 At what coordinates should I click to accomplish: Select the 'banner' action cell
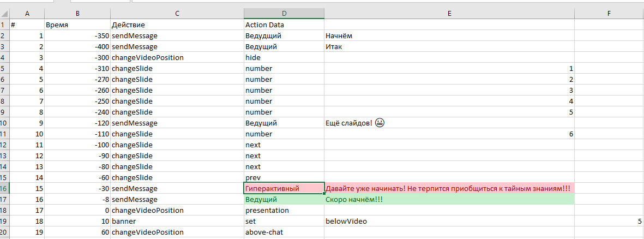point(177,221)
